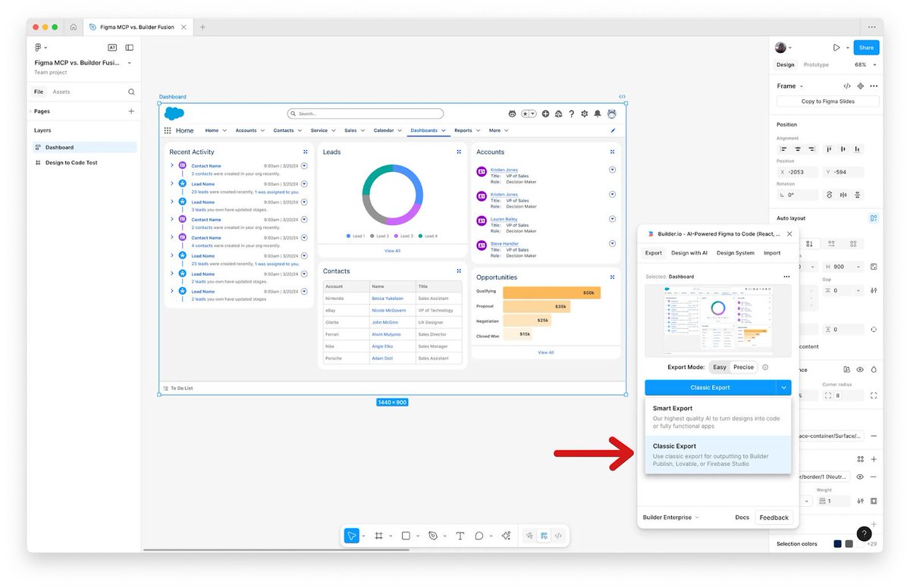Select the Comment tool
The width and height of the screenshot is (910, 588).
[479, 536]
